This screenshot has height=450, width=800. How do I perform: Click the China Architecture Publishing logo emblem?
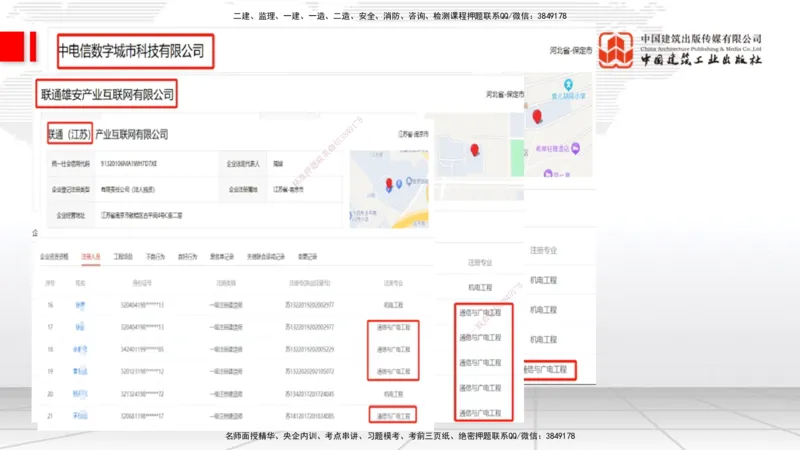tap(616, 49)
